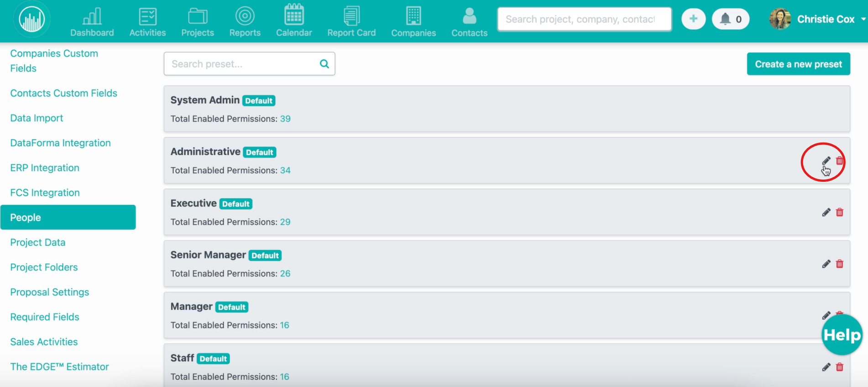The height and width of the screenshot is (387, 868).
Task: Focus the global project search box
Action: pos(584,19)
